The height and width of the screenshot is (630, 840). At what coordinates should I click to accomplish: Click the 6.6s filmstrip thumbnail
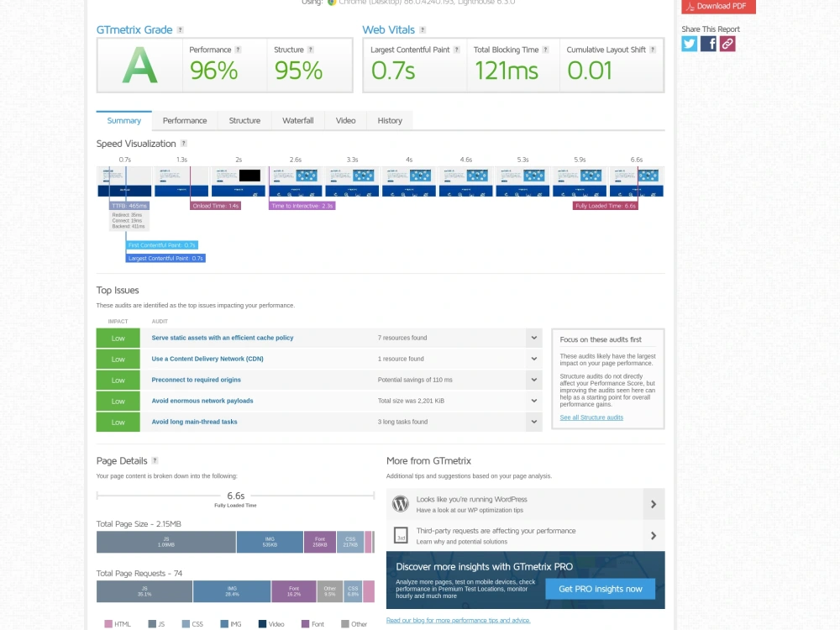[x=637, y=181]
